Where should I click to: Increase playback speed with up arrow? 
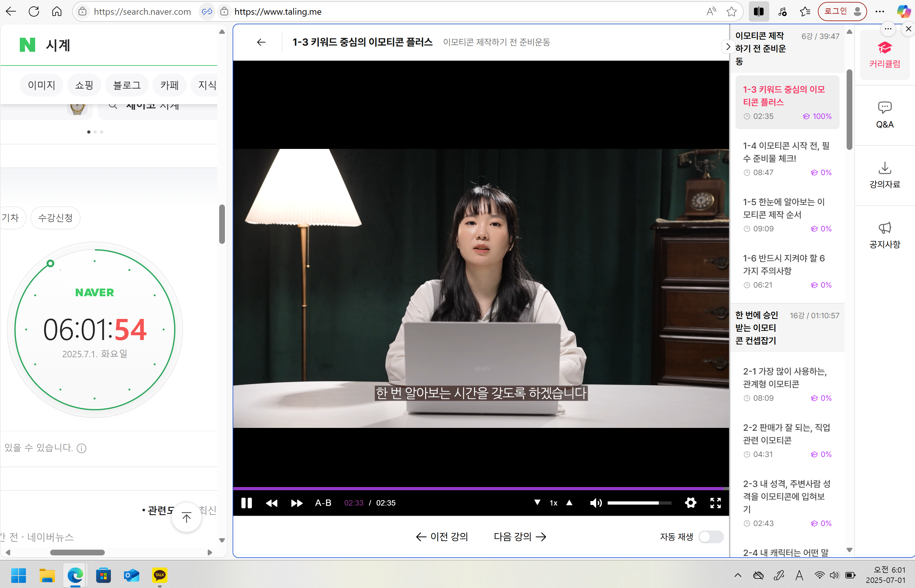coord(569,502)
